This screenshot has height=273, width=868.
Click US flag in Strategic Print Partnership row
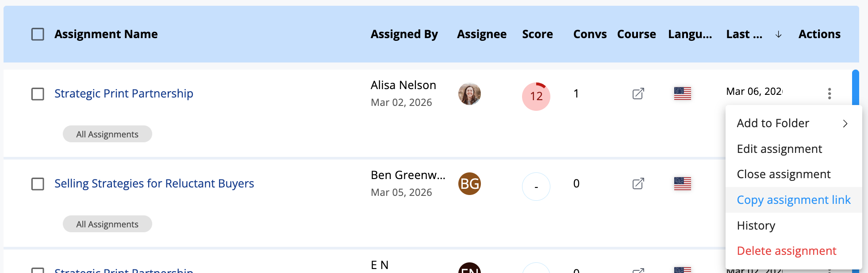pyautogui.click(x=682, y=94)
